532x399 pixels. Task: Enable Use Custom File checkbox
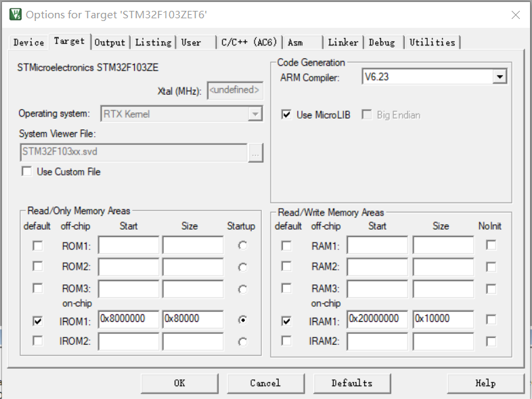pyautogui.click(x=27, y=171)
